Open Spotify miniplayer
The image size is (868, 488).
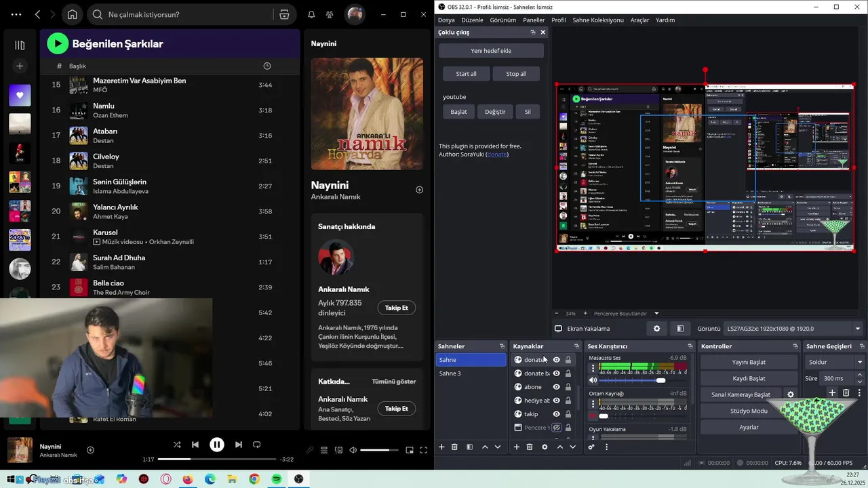point(410,450)
